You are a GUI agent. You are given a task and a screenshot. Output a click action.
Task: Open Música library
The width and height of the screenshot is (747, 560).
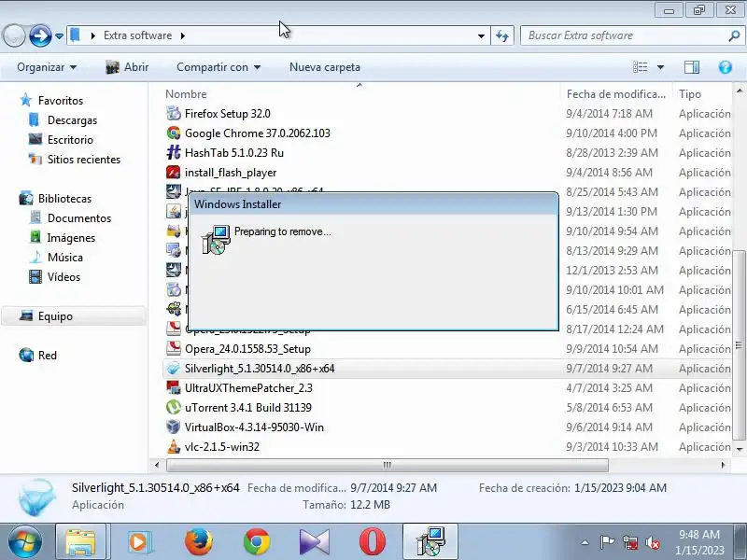coord(65,258)
